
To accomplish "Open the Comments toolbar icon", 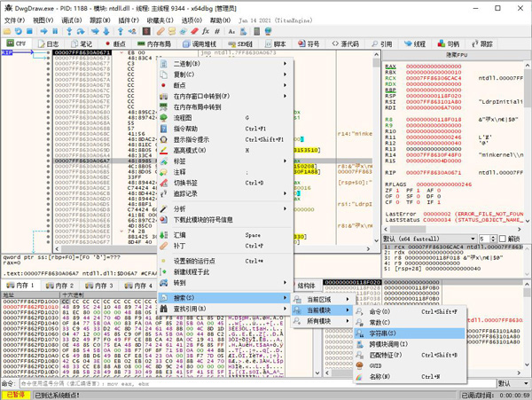I will 172,32.
